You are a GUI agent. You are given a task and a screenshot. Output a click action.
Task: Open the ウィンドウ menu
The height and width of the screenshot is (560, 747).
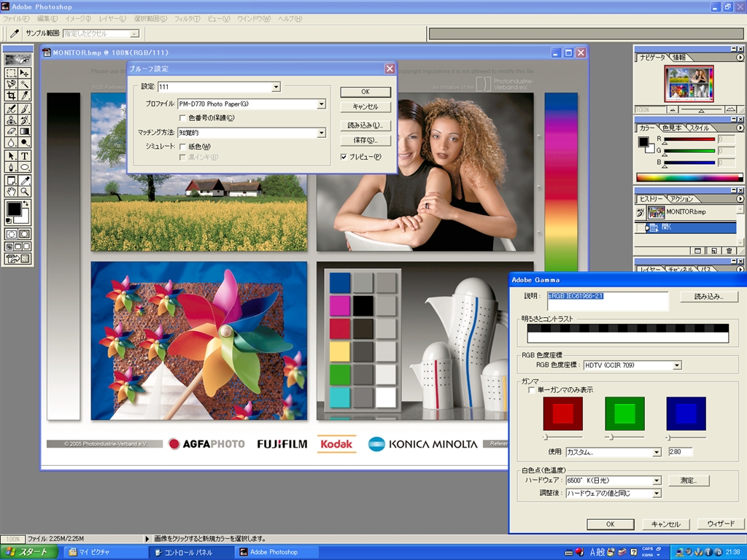tap(254, 18)
